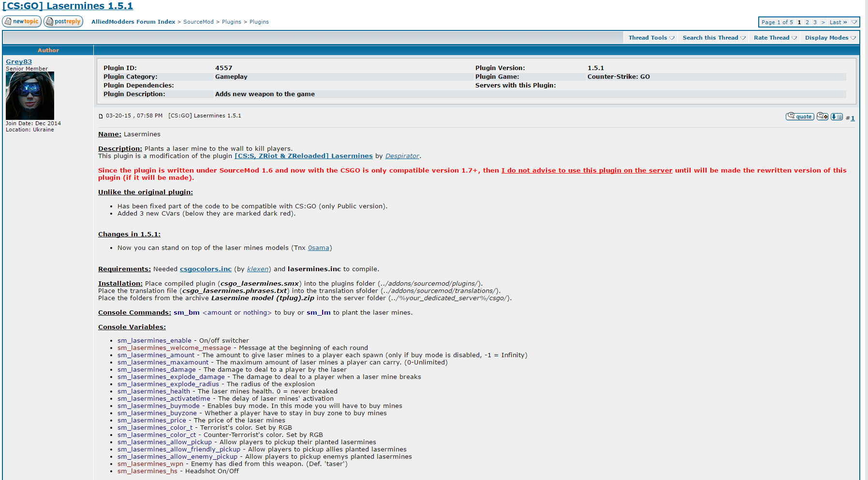Click the sm_lasermines_hs variable
Image resolution: width=868 pixels, height=480 pixels.
(147, 471)
